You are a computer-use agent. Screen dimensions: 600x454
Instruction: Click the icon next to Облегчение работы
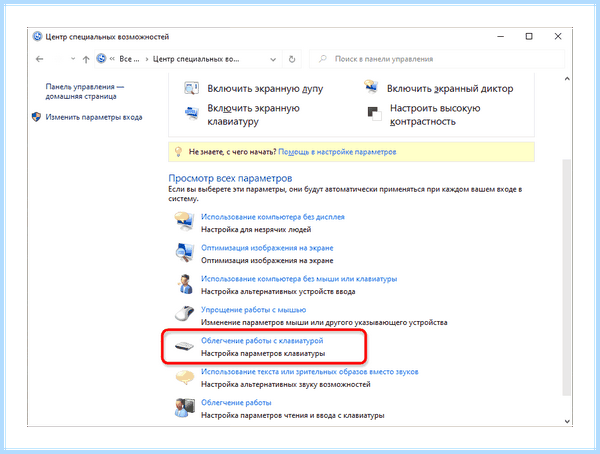pyautogui.click(x=184, y=408)
